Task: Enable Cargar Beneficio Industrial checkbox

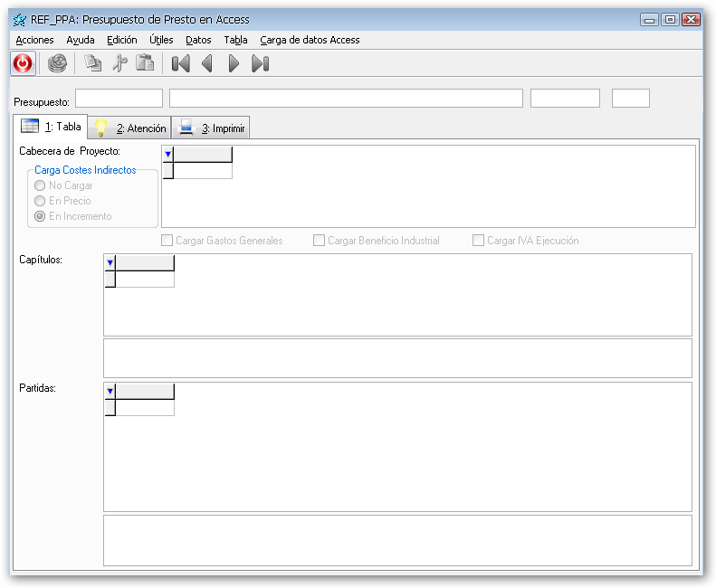Action: tap(319, 240)
